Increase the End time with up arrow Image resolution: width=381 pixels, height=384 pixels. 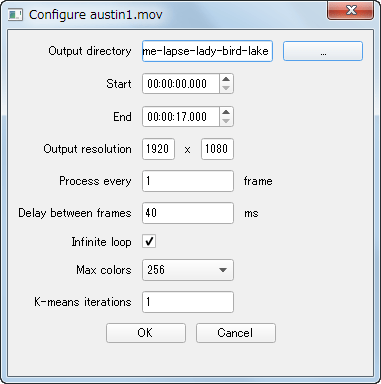pos(226,112)
